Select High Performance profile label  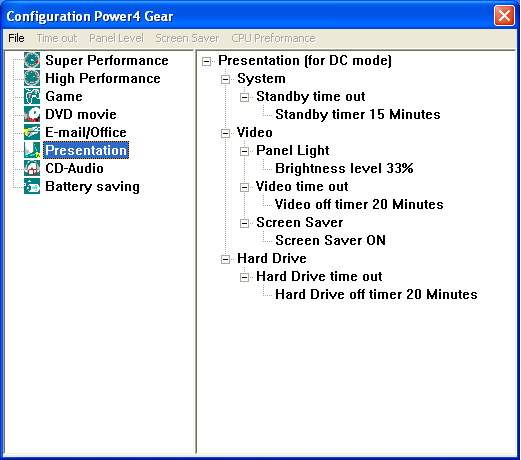coord(103,78)
